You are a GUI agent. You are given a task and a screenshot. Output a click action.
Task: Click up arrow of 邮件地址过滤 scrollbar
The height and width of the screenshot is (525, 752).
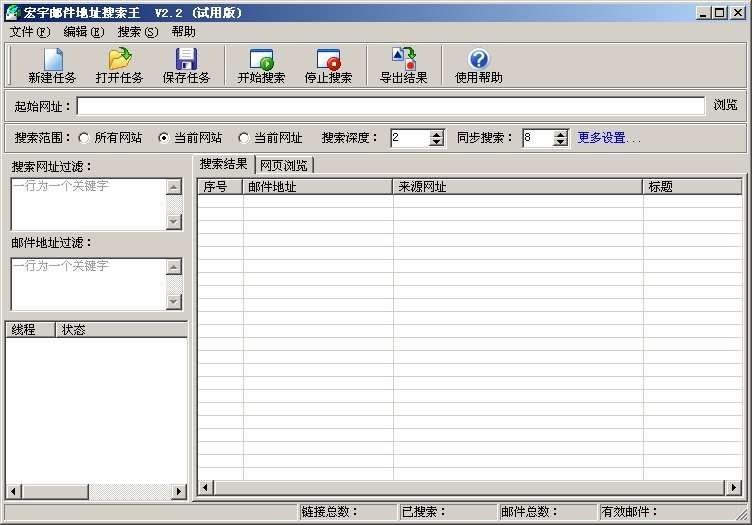[174, 267]
